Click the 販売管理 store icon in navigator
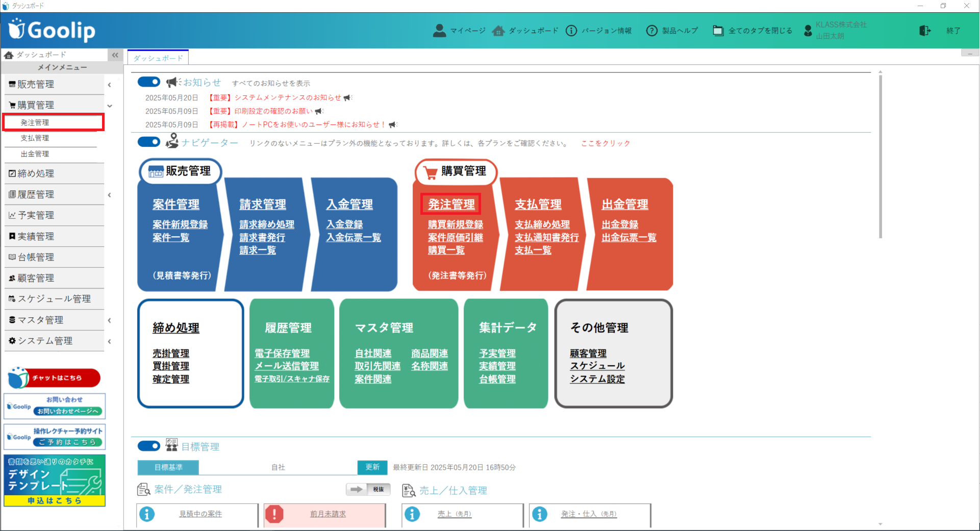 coord(156,171)
